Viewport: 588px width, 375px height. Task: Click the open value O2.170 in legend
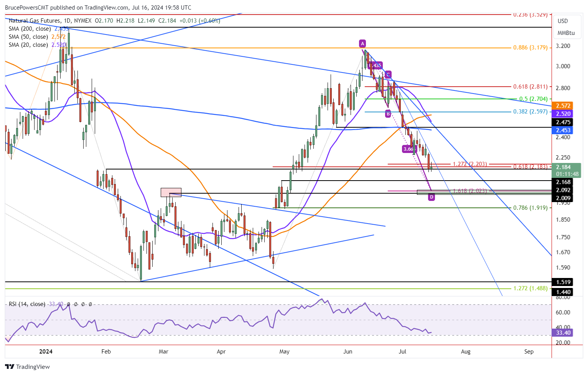104,21
